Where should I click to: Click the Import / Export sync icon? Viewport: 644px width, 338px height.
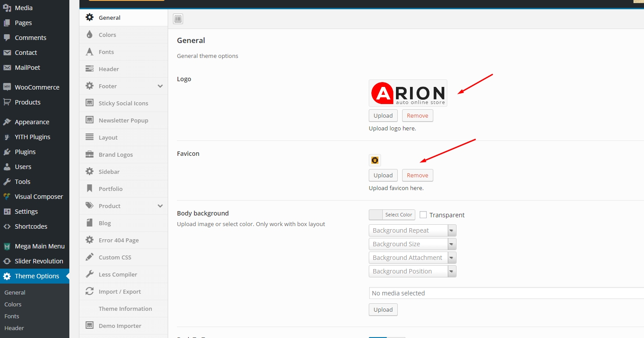tap(89, 291)
